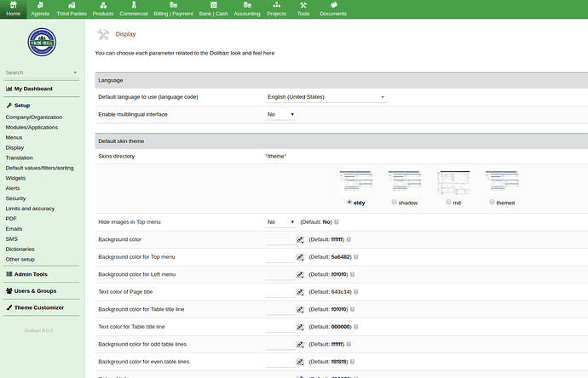Image resolution: width=588 pixels, height=378 pixels.
Task: Open Users & Groups menu section
Action: coord(32,290)
